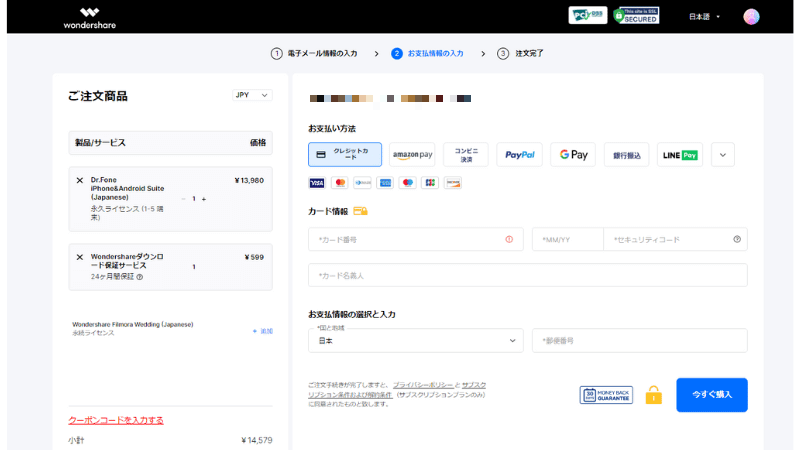Remove Dr.Fone iPhone&Android Suite from order
800x450 pixels.
(x=80, y=180)
